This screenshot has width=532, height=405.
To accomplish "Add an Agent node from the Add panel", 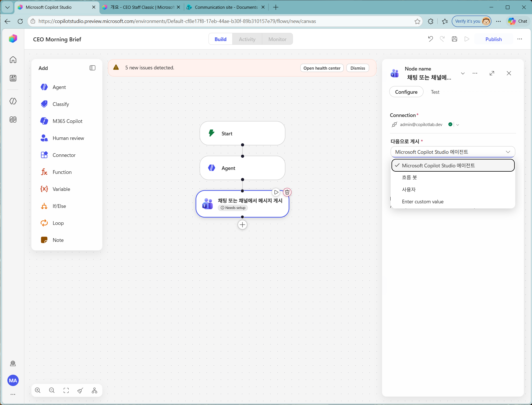I will pos(67,87).
